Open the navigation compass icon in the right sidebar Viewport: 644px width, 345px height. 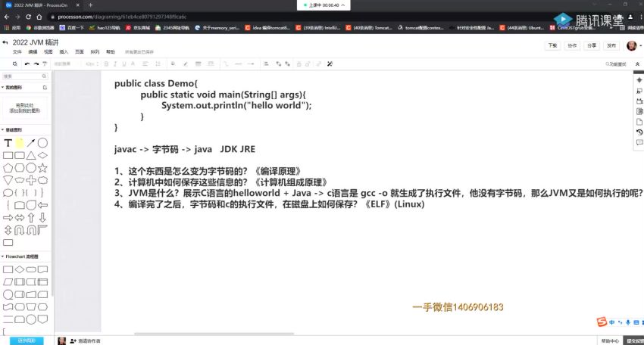(x=639, y=81)
